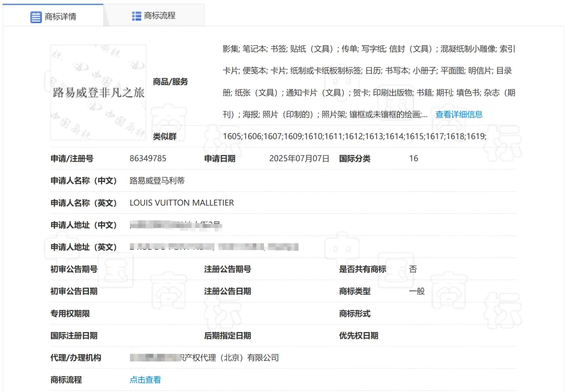Select the application number 86349785
Viewport: 568px width, 392px height.
(148, 159)
